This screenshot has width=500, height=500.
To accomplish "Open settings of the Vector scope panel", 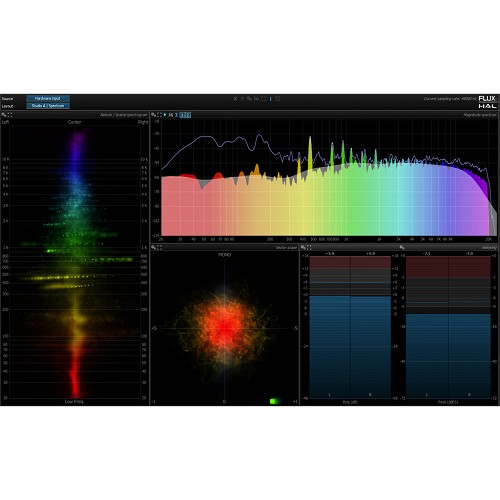I will pyautogui.click(x=154, y=247).
